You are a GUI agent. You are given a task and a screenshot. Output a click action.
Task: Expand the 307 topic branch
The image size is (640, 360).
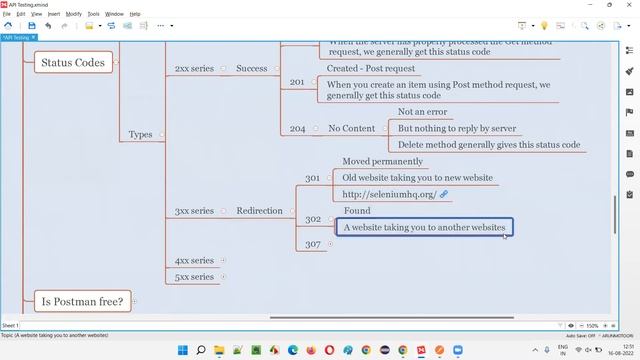(x=330, y=244)
